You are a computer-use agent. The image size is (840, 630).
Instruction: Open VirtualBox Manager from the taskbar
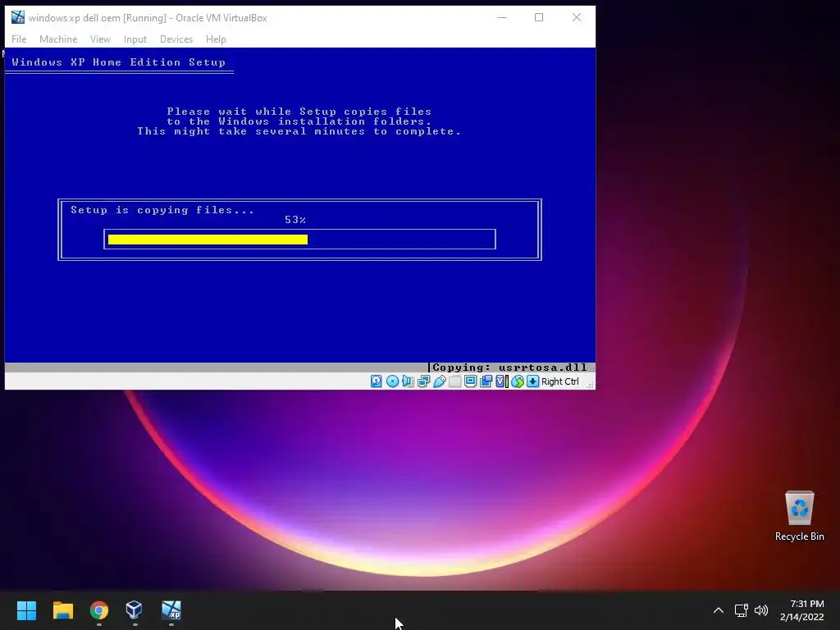[134, 610]
